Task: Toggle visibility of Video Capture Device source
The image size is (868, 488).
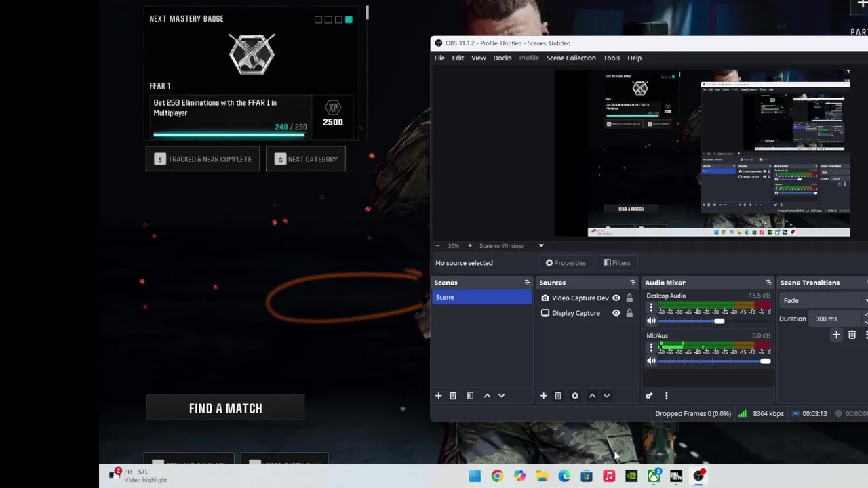Action: tap(616, 298)
